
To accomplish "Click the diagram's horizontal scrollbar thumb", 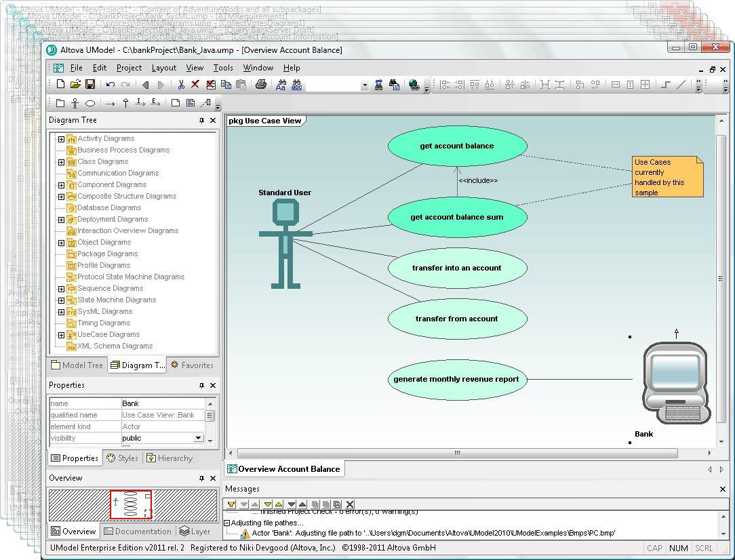I will (x=457, y=453).
